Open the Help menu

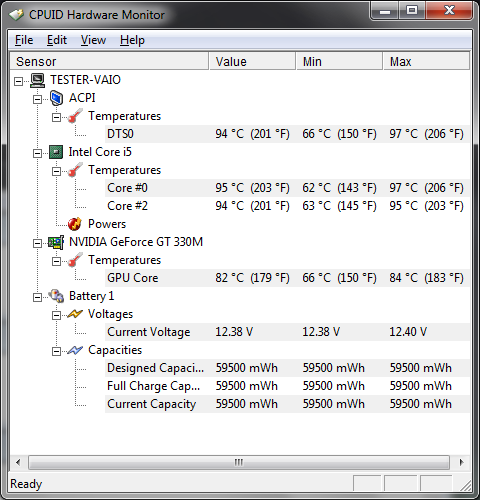pos(132,40)
